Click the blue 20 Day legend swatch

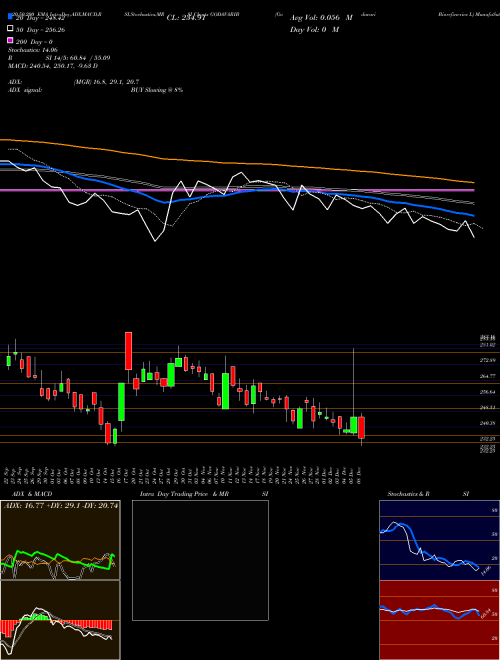[10, 17]
